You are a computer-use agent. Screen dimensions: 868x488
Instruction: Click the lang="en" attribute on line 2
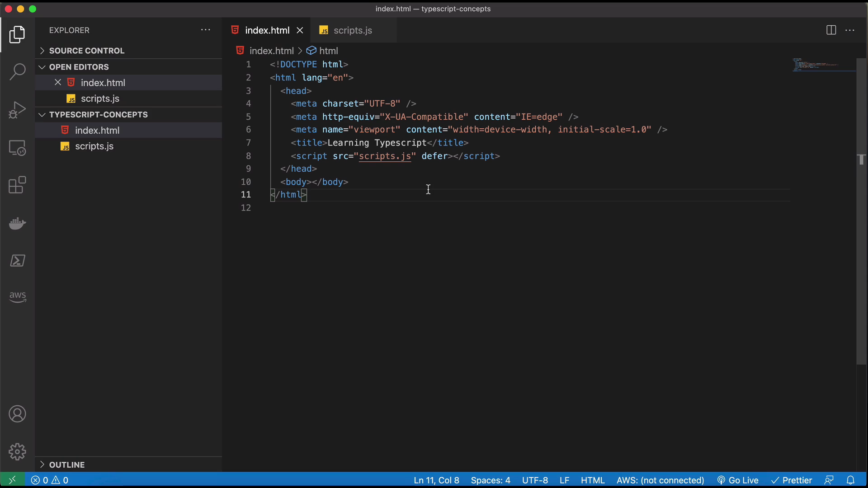(x=325, y=78)
